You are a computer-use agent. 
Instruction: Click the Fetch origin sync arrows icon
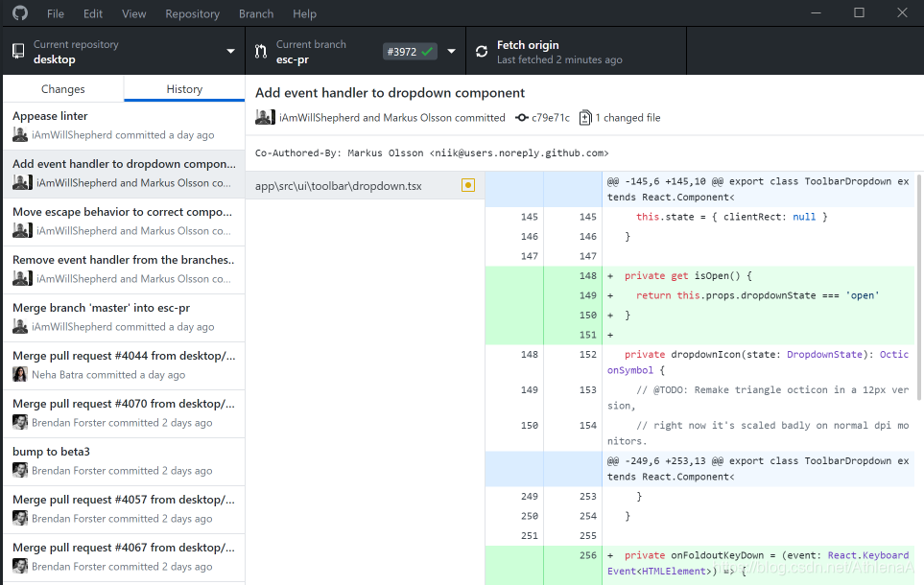pyautogui.click(x=482, y=51)
